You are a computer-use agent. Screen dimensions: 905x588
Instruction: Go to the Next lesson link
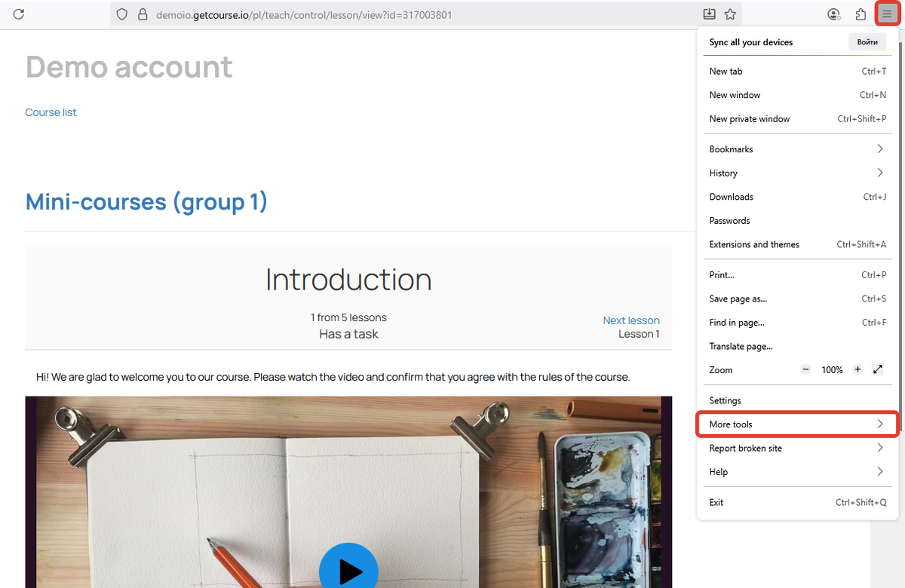(631, 320)
